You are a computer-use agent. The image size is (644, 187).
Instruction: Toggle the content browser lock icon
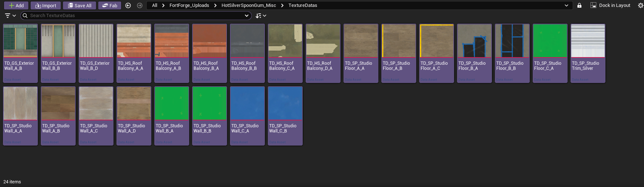(x=579, y=5)
